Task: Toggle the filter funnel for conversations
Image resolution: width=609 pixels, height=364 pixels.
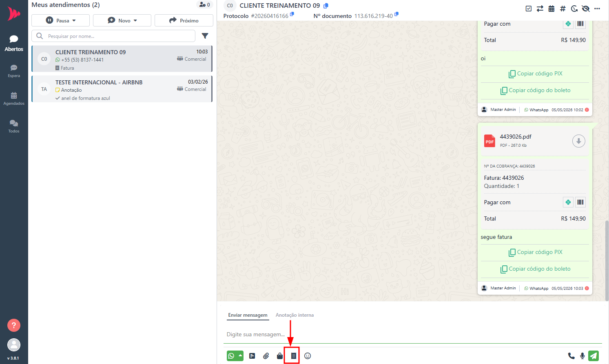Action: (x=205, y=36)
